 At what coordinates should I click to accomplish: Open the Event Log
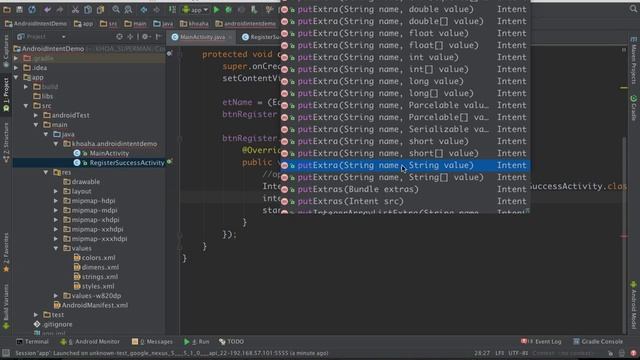[541, 341]
